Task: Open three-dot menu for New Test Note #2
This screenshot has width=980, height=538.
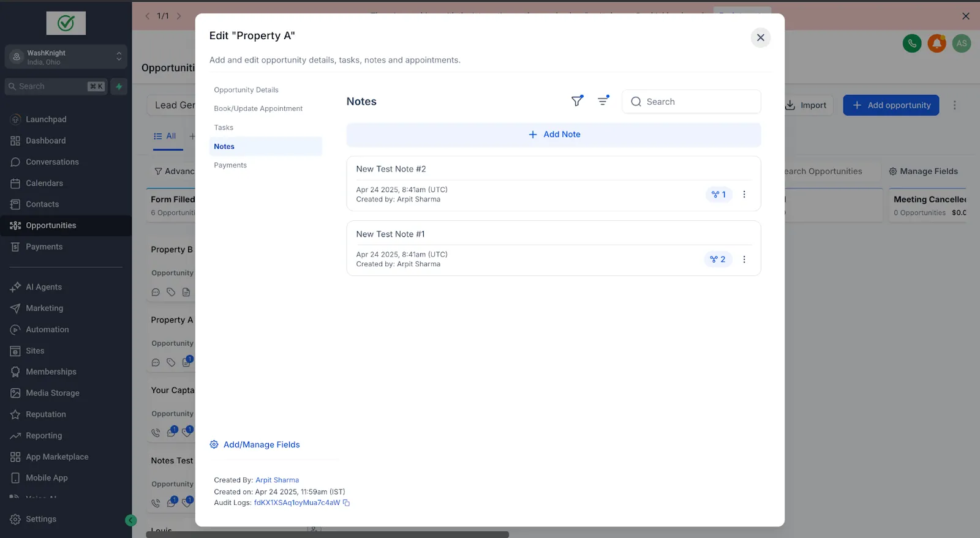Action: tap(744, 195)
